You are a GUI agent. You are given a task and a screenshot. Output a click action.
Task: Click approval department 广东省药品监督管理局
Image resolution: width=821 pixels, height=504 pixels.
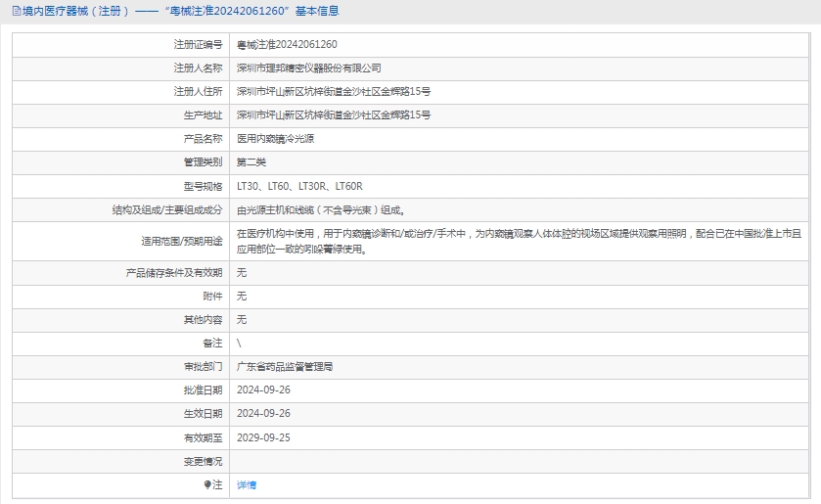[x=285, y=367]
